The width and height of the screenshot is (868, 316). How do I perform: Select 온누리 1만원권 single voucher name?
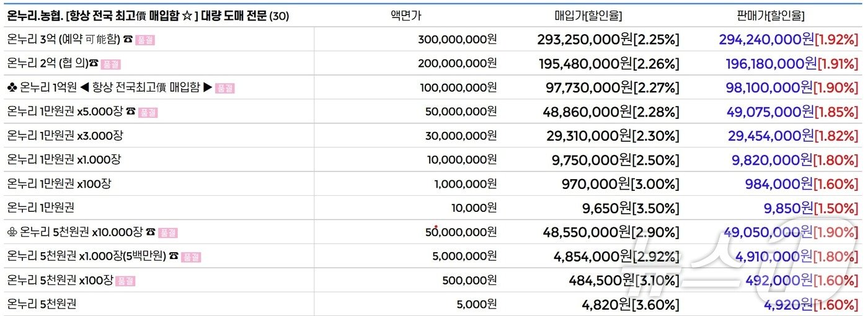[41, 208]
